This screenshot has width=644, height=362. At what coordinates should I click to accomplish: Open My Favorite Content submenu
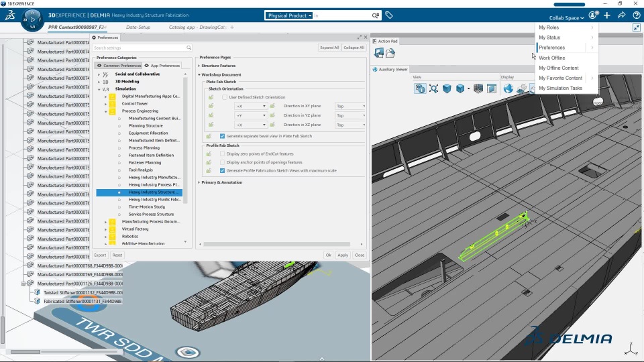(566, 78)
